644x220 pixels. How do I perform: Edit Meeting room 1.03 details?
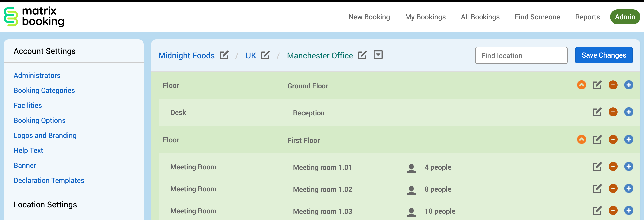597,211
